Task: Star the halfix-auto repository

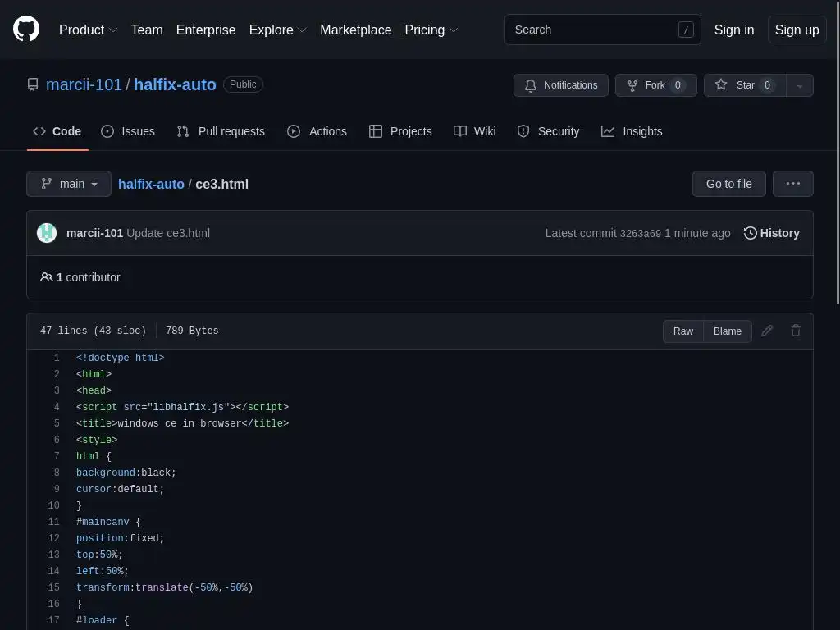Action: (x=745, y=85)
